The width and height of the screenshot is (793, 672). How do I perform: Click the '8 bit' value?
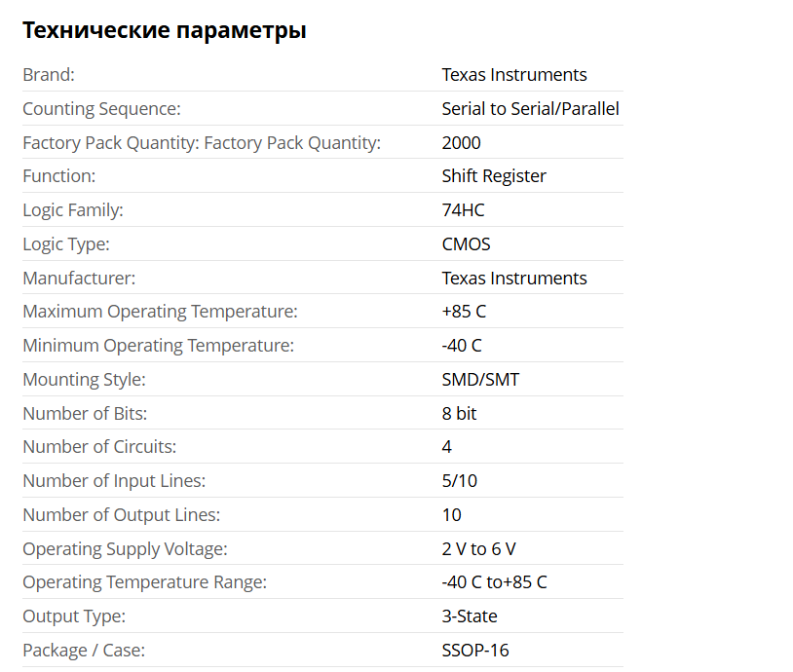tap(459, 414)
